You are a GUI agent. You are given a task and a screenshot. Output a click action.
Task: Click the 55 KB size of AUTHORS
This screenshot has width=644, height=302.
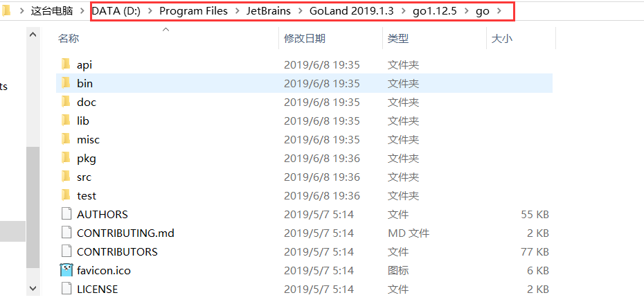pos(535,215)
